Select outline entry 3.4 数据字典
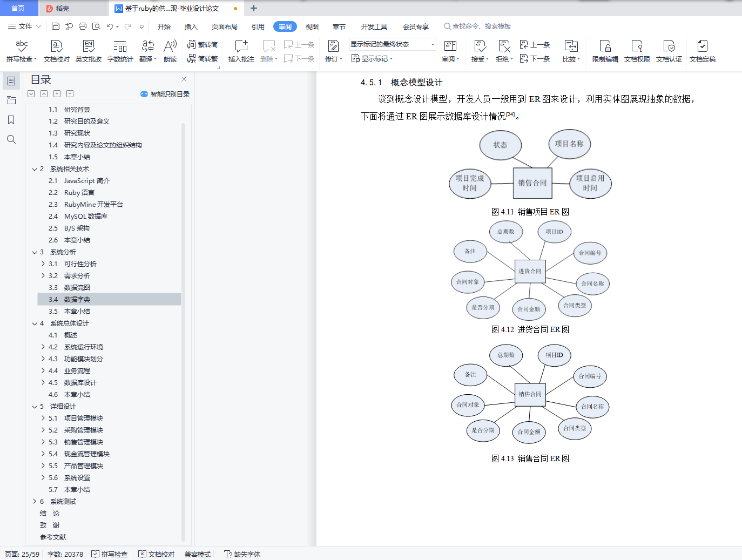The width and height of the screenshot is (742, 560). 109,300
